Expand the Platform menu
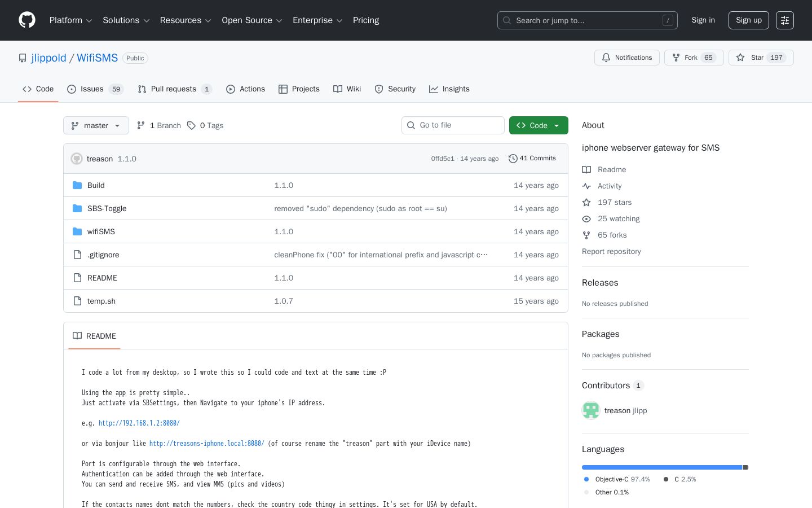 coord(70,20)
